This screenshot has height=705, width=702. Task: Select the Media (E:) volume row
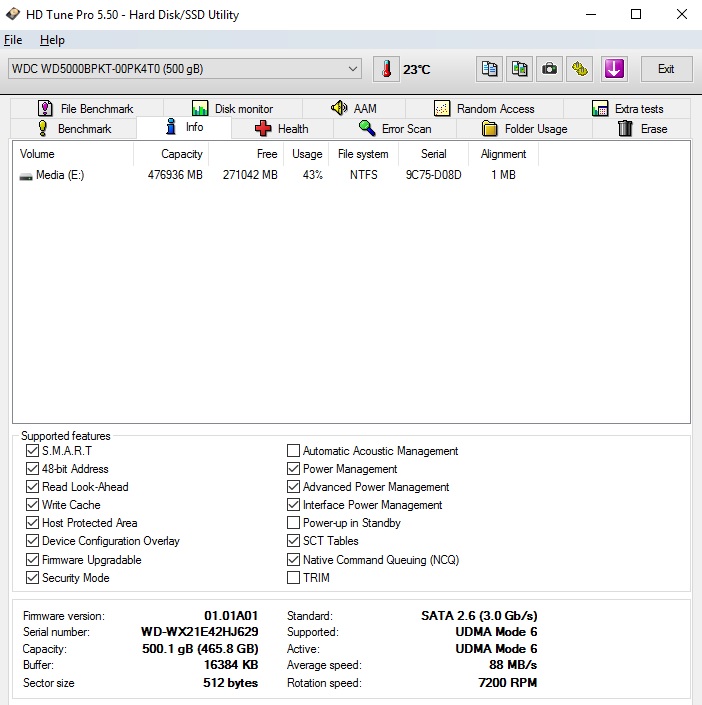[x=60, y=175]
